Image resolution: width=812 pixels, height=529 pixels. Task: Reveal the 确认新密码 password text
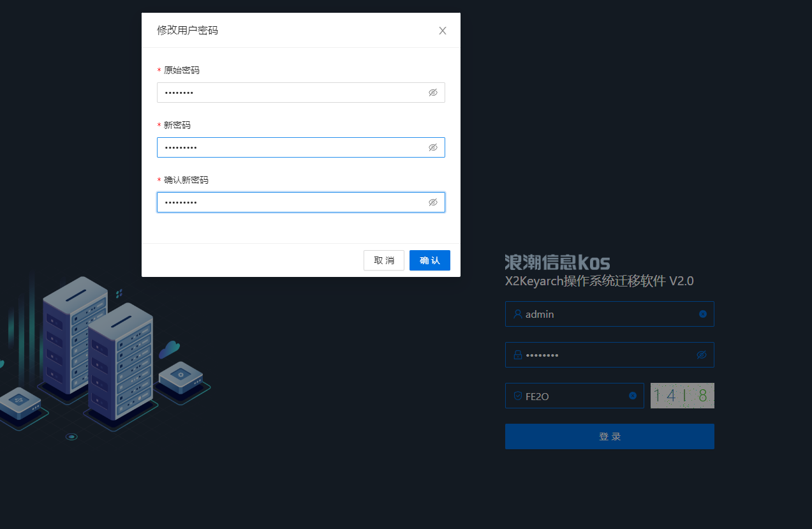(432, 202)
